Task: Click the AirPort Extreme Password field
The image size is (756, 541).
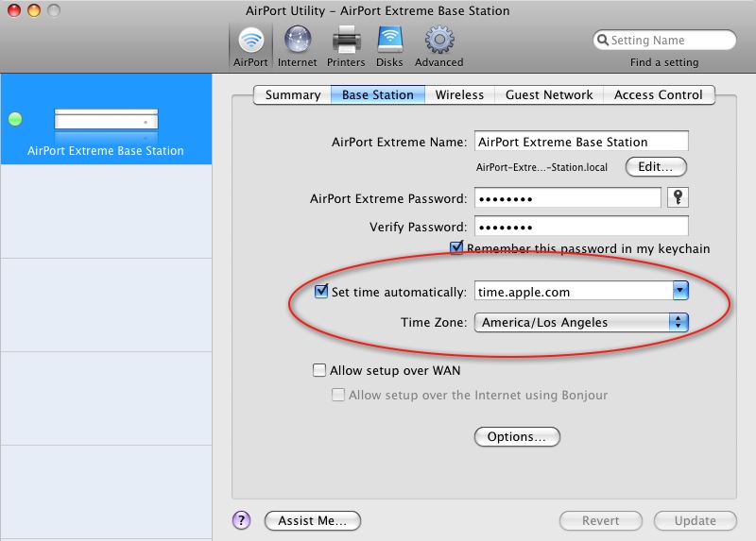Action: (x=568, y=198)
